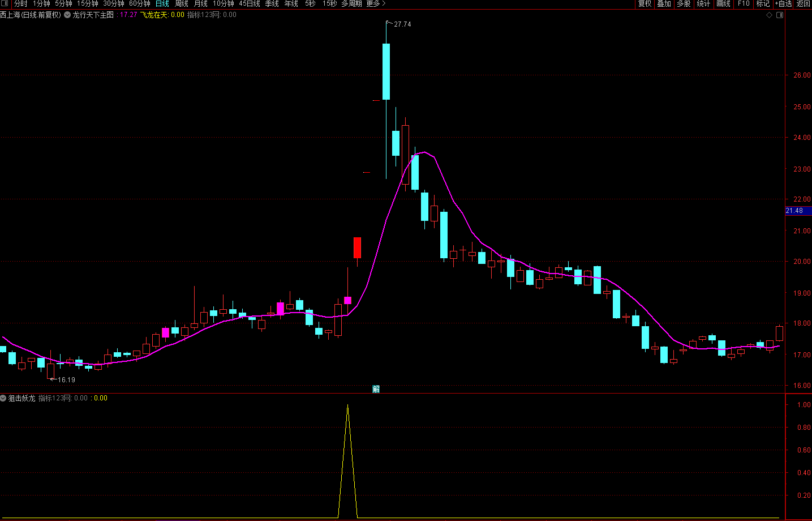Image resolution: width=812 pixels, height=521 pixels.
Task: Click the 叠加 overlay button
Action: [x=664, y=4]
